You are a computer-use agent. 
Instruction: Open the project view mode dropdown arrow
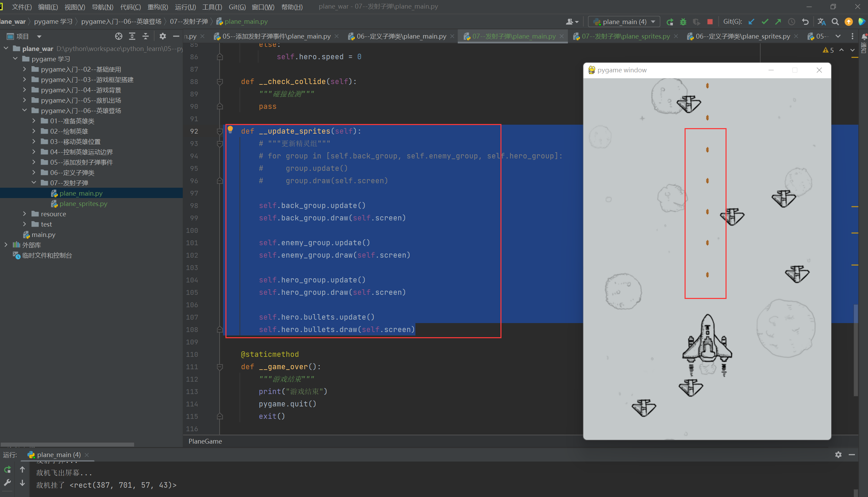point(39,37)
